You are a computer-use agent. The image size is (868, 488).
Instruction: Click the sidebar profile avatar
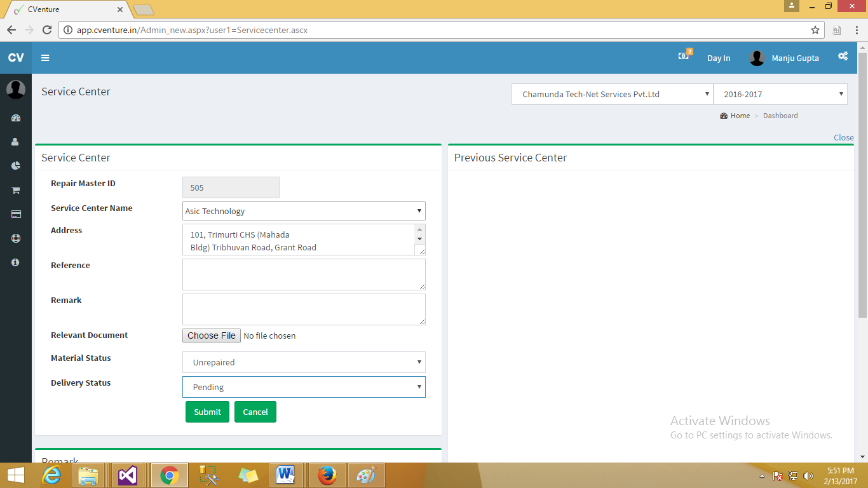tap(16, 90)
